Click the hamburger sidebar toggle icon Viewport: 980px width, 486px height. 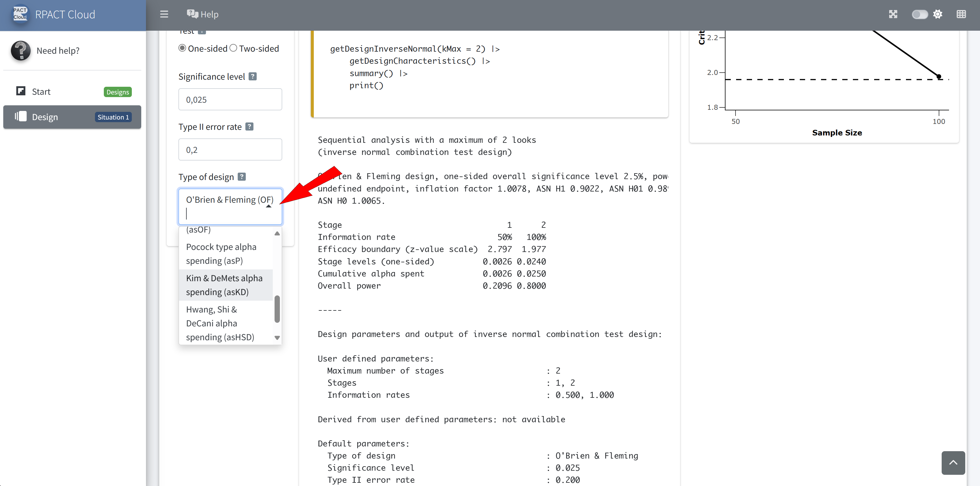[164, 14]
